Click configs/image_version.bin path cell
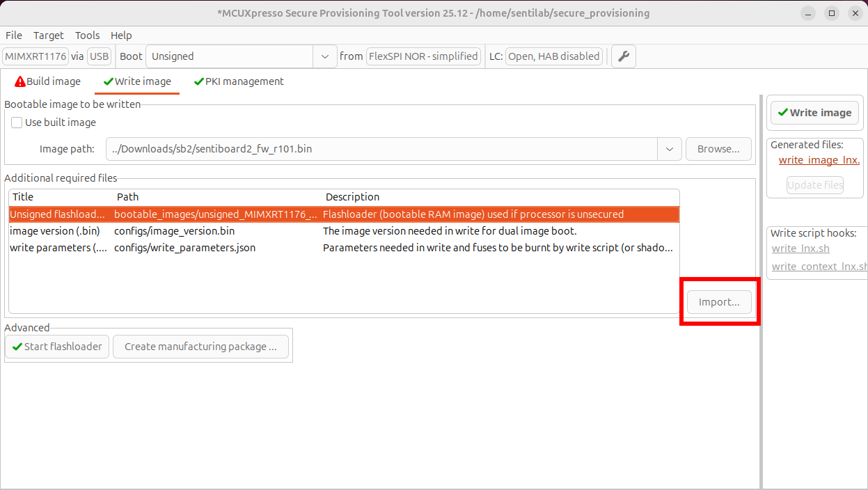 [174, 231]
